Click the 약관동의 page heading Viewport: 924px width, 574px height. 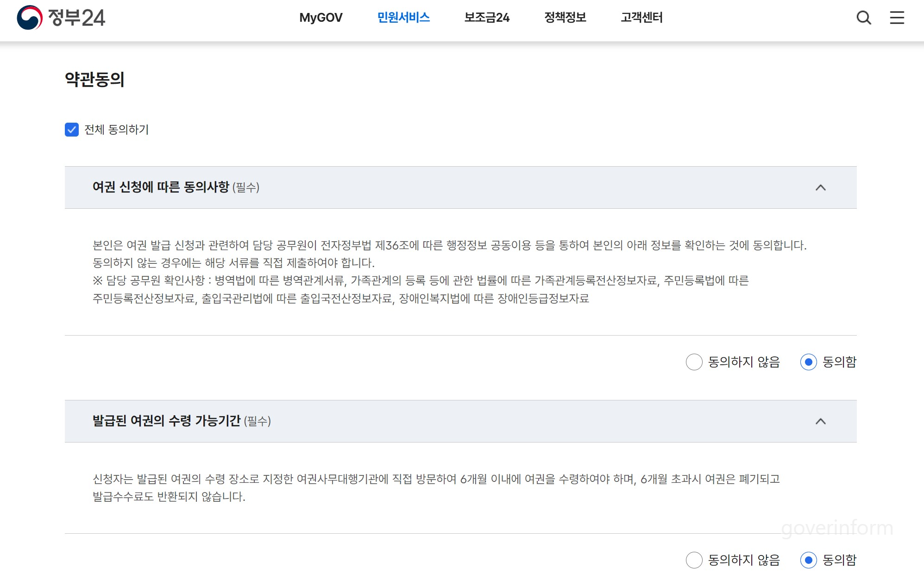(x=94, y=79)
